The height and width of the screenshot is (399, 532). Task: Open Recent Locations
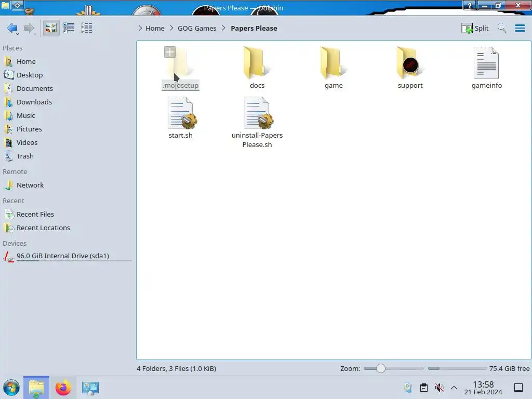[44, 228]
